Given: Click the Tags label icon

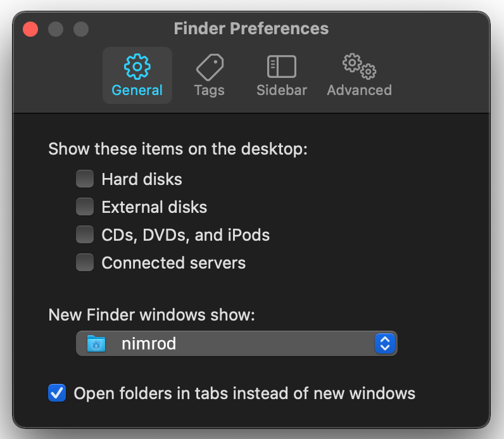Looking at the screenshot, I should [x=210, y=66].
